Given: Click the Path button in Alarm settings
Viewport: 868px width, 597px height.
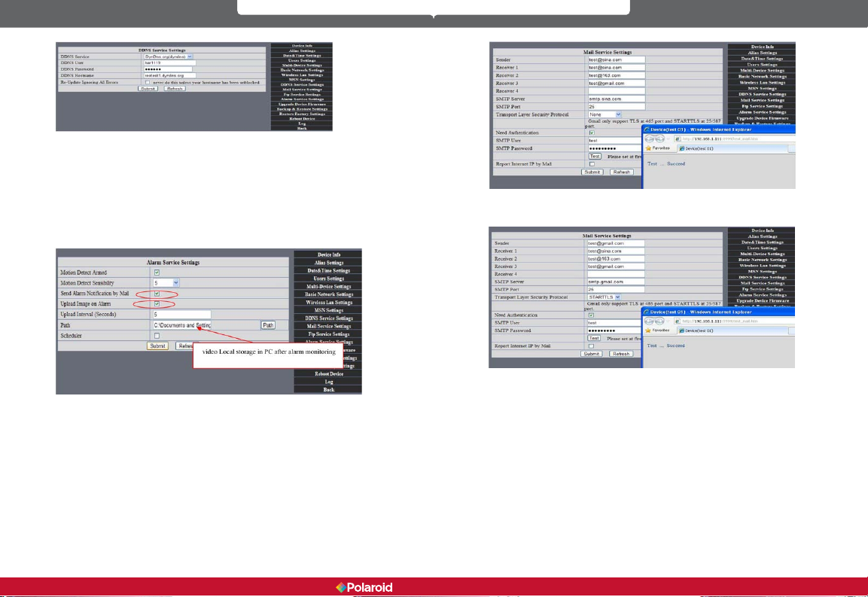Looking at the screenshot, I should click(268, 325).
